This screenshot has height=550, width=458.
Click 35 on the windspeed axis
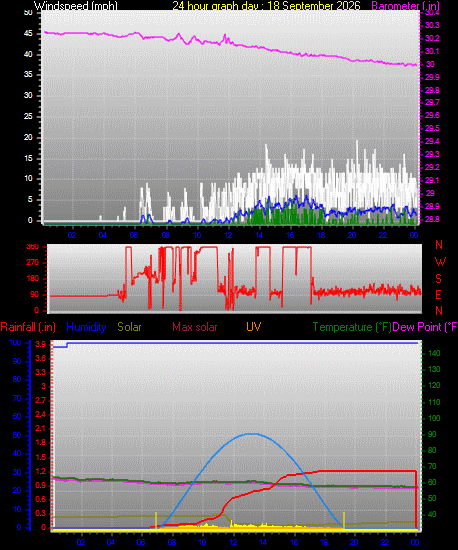[x=28, y=75]
